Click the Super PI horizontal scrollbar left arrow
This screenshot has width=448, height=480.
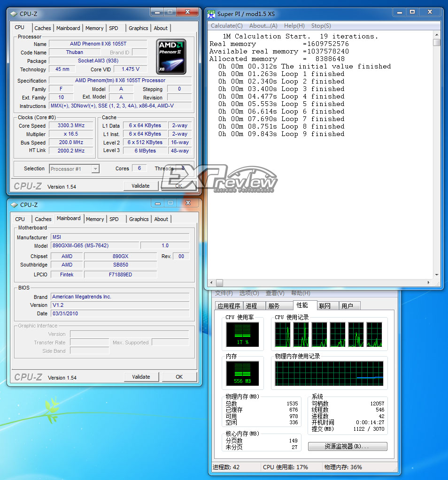(x=211, y=282)
